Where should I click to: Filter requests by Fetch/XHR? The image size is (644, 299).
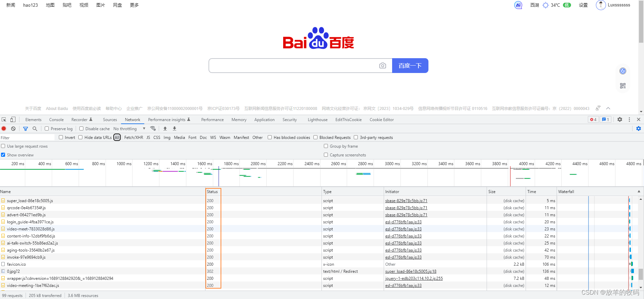[134, 138]
